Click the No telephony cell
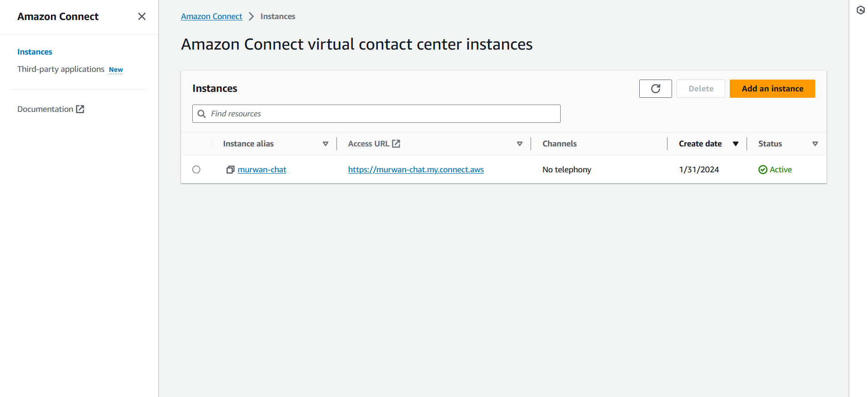 coord(567,170)
